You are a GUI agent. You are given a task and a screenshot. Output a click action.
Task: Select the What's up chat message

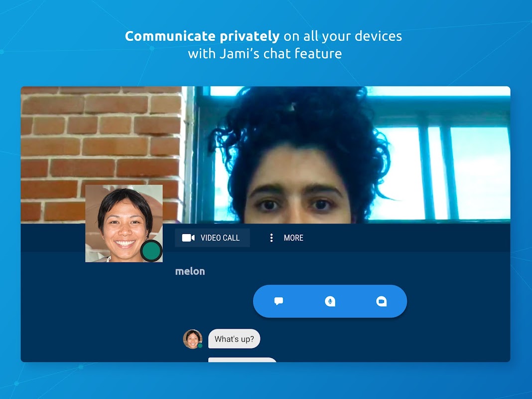tap(234, 339)
